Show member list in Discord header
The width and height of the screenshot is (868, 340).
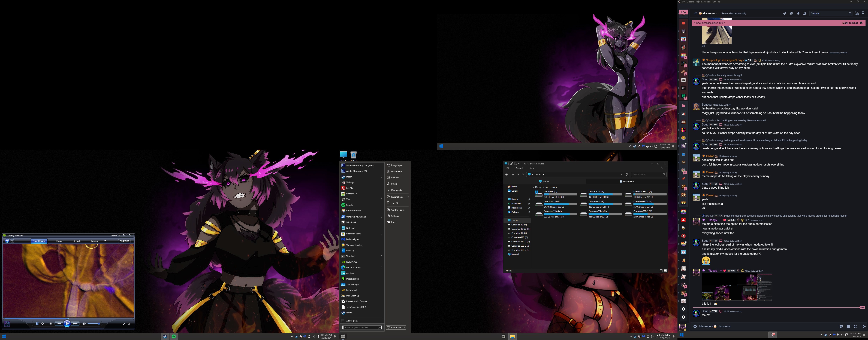(x=805, y=13)
